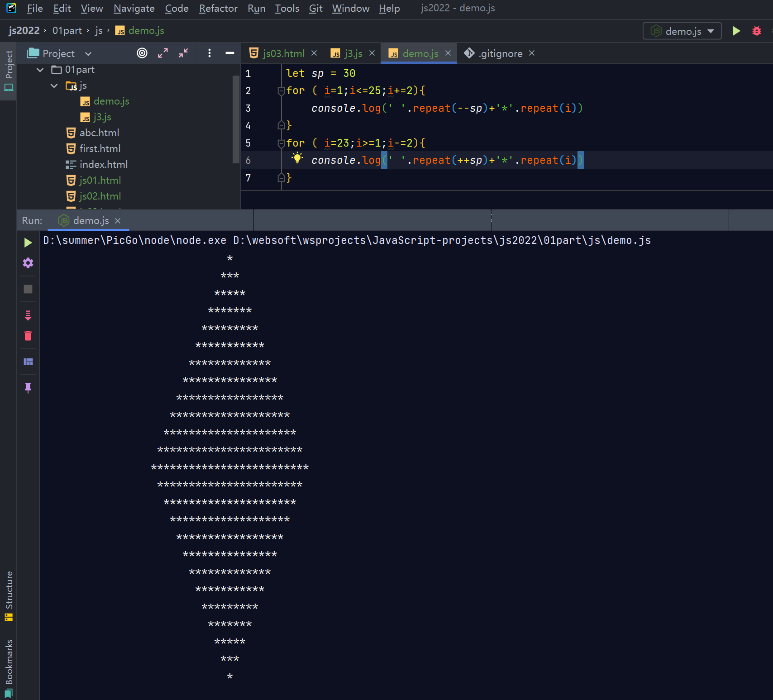Open run settings gear in Run panel

point(28,263)
